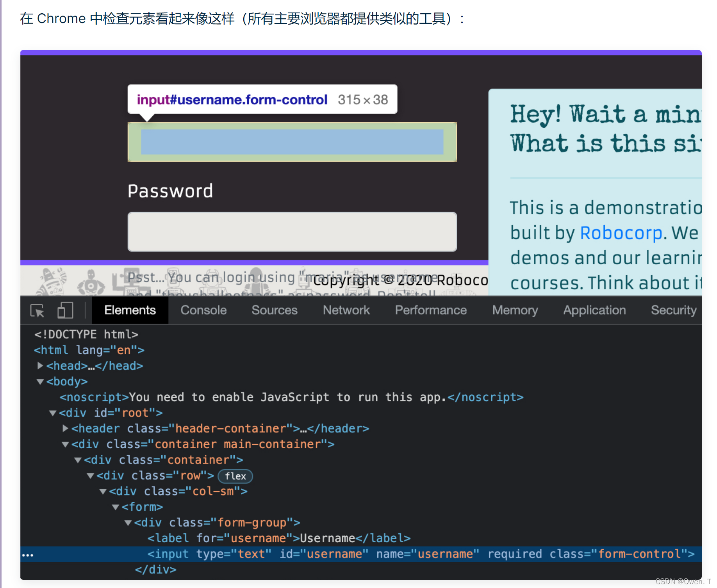Open the Performance panel

(431, 310)
